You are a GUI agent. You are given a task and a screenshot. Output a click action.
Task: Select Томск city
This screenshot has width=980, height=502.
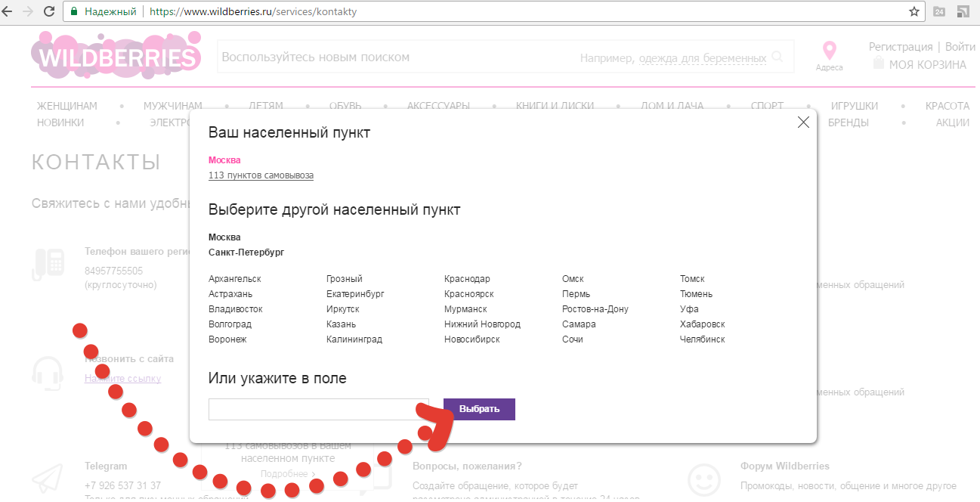tap(692, 279)
